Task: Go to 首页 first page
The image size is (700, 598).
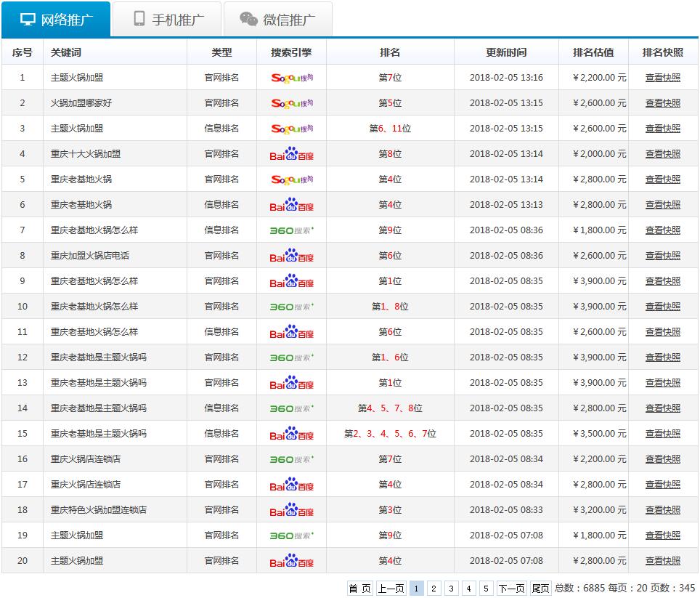Action: pos(360,589)
